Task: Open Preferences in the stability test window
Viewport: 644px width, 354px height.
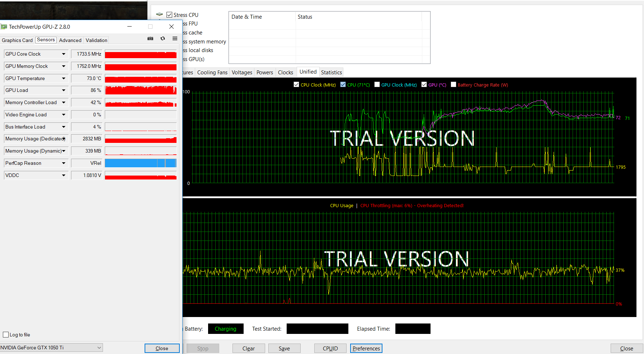Action: point(366,348)
